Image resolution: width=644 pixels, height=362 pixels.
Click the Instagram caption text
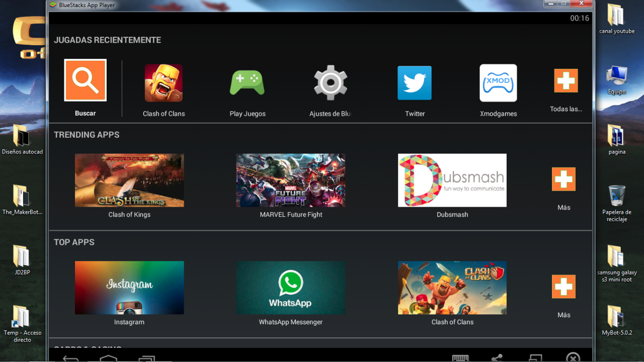click(x=129, y=322)
